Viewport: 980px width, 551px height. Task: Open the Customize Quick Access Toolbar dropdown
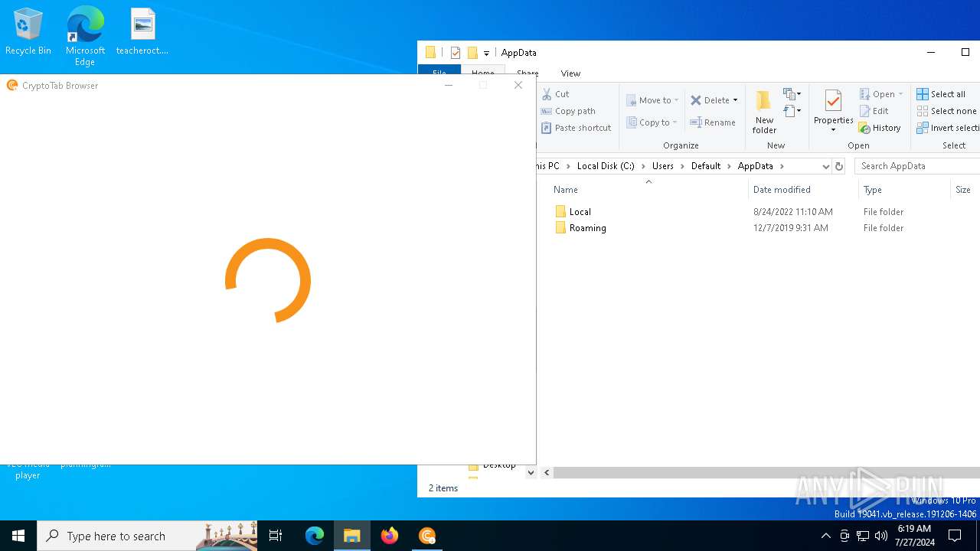coord(486,54)
